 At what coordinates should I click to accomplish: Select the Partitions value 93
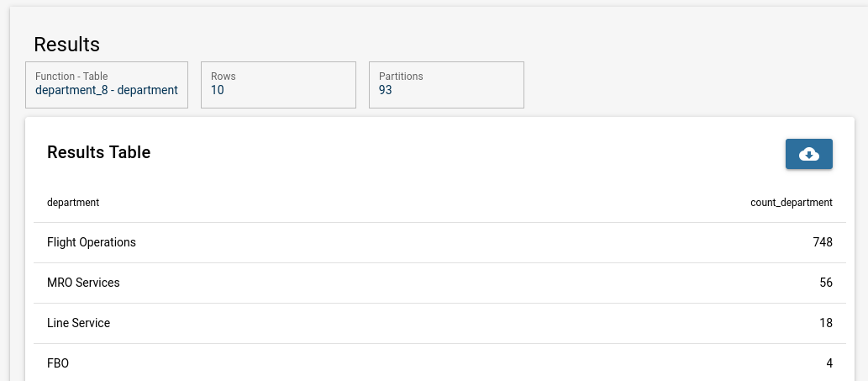coord(386,90)
